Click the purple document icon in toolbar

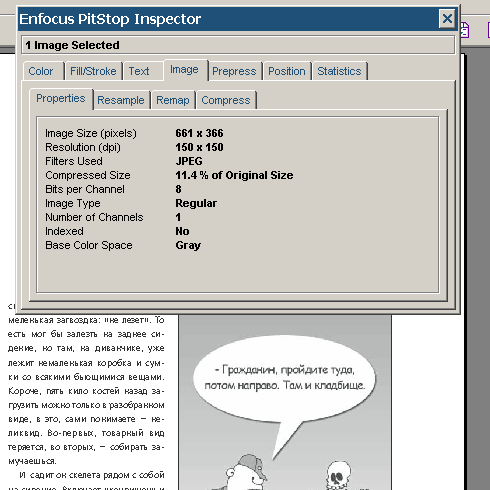coord(464,30)
